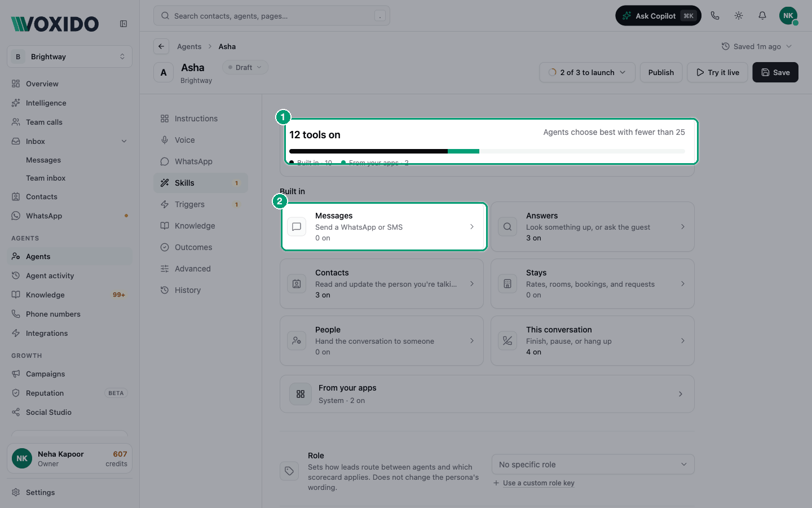The width and height of the screenshot is (812, 508).
Task: Open Contacts in the main sidebar
Action: click(69, 196)
